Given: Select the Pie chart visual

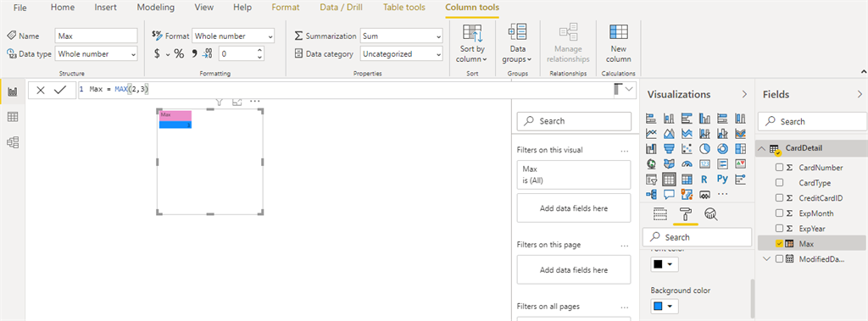Looking at the screenshot, I should pyautogui.click(x=704, y=148).
